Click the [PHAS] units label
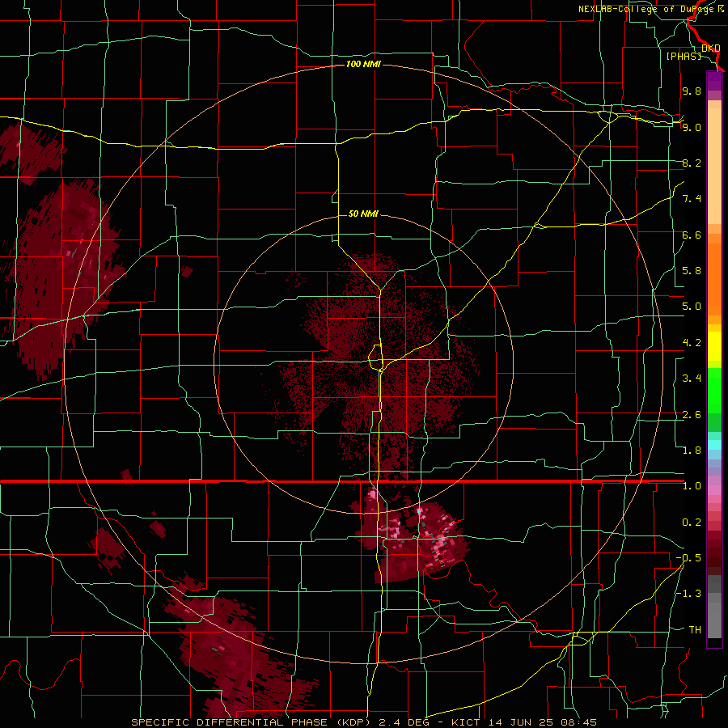The width and height of the screenshot is (728, 728). pyautogui.click(x=684, y=56)
